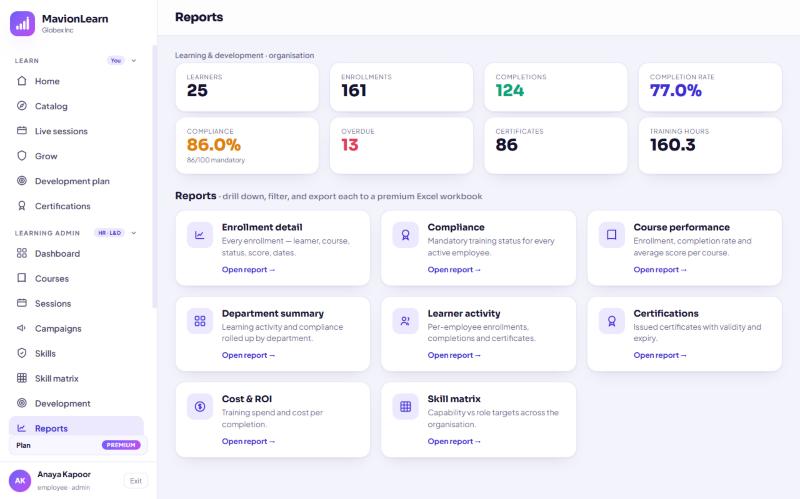Click the Training hours 160.3 value
800x499 pixels.
672,145
